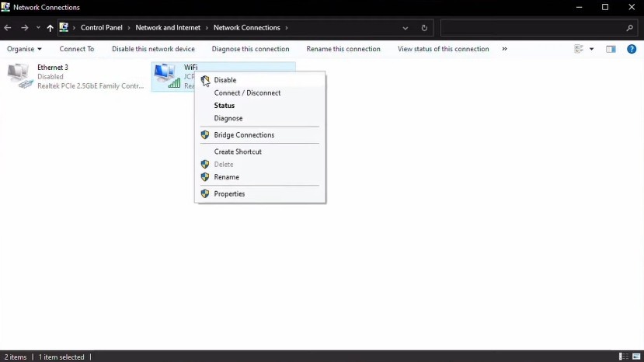This screenshot has height=362, width=644.
Task: Click Diagnose this connection in toolbar
Action: coord(250,49)
